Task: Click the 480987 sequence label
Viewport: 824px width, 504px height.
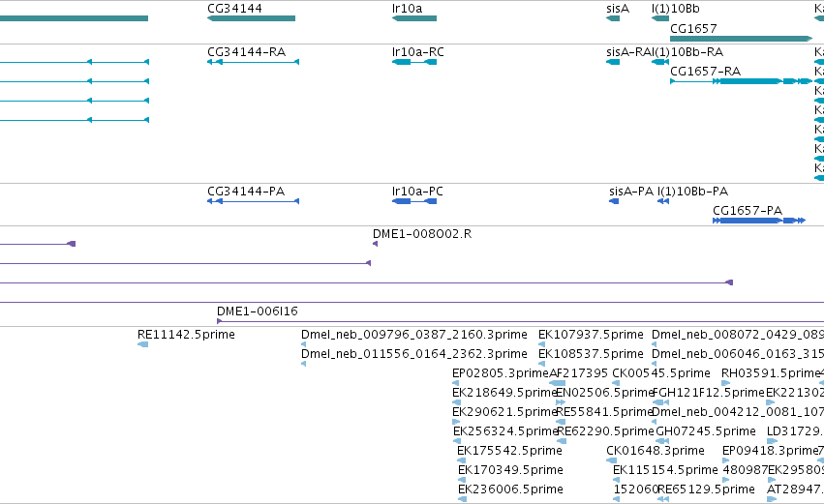Action: (746, 470)
